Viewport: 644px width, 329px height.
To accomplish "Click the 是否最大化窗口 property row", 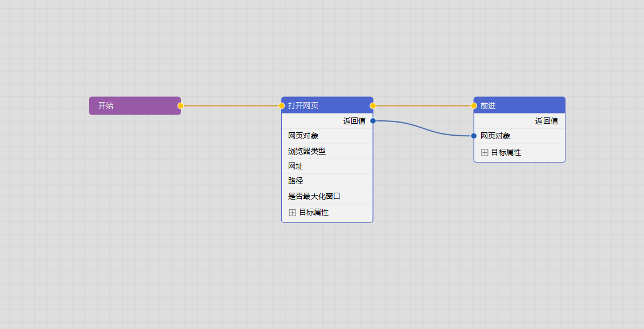I will (x=327, y=196).
